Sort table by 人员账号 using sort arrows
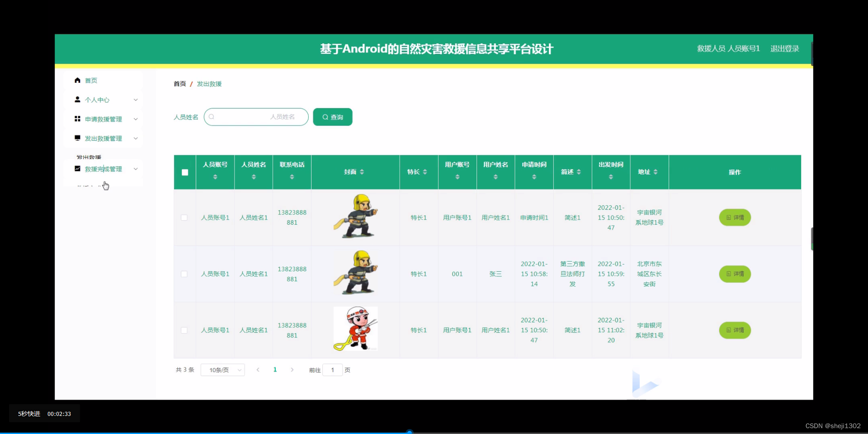868x434 pixels. click(215, 177)
